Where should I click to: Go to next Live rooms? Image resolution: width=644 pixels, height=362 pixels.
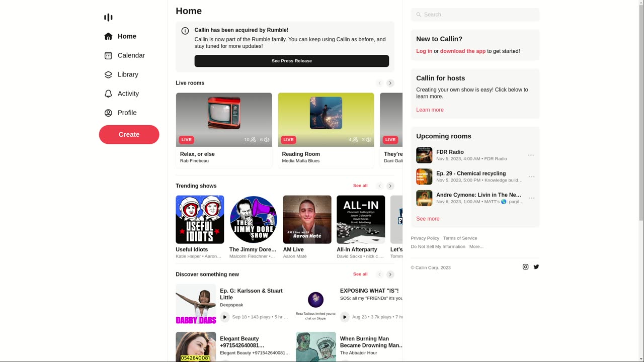(390, 83)
